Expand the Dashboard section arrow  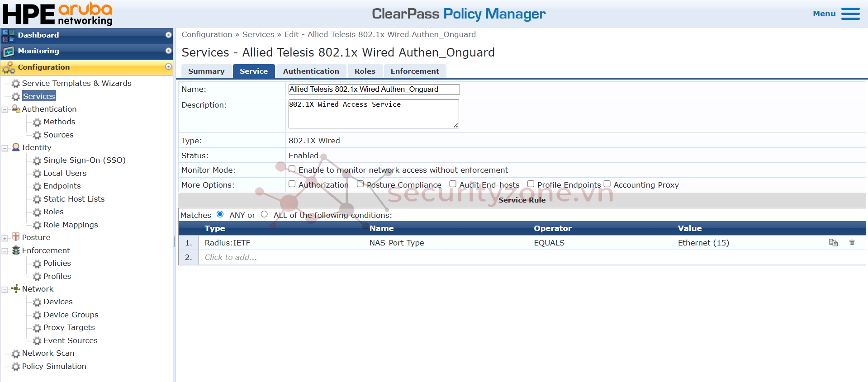pos(168,35)
